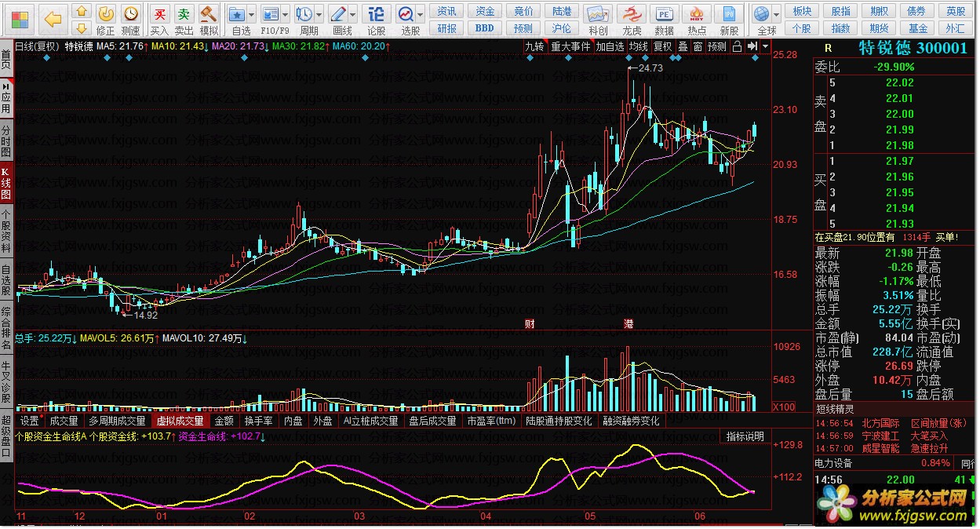This screenshot has width=980, height=529.
Task: Click the 指标说明 indicator description button
Action: (745, 436)
